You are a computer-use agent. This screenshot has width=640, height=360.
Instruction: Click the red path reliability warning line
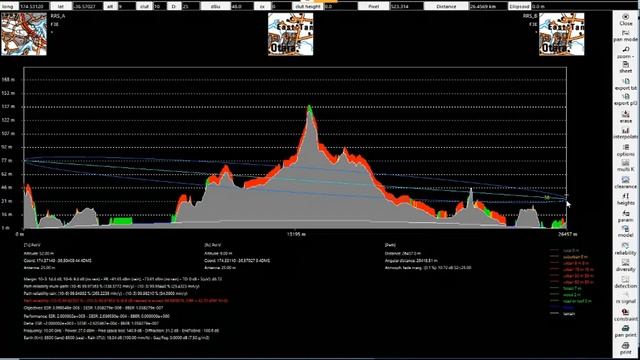126,301
